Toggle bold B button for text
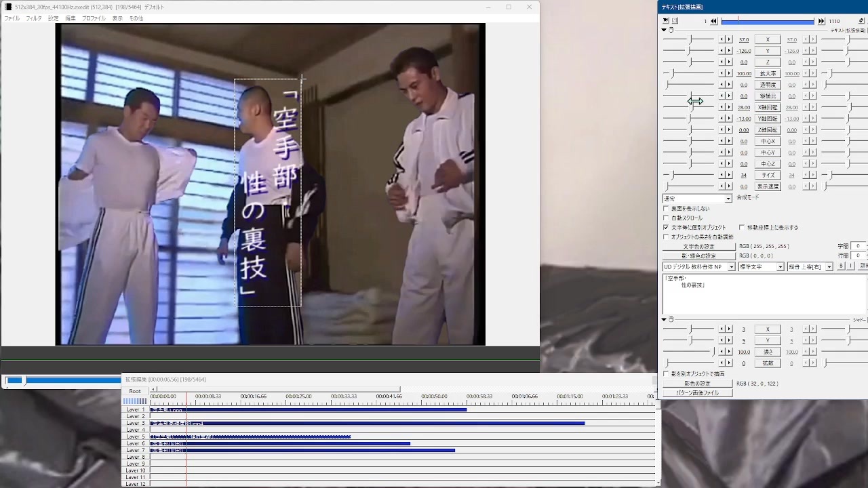The image size is (868, 488). point(841,266)
